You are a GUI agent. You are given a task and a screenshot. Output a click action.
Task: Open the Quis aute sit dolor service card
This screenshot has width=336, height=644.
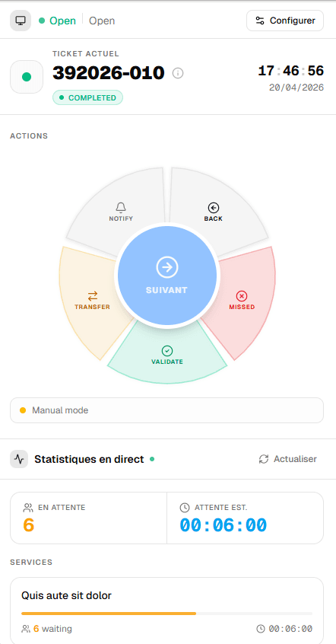[x=167, y=610]
